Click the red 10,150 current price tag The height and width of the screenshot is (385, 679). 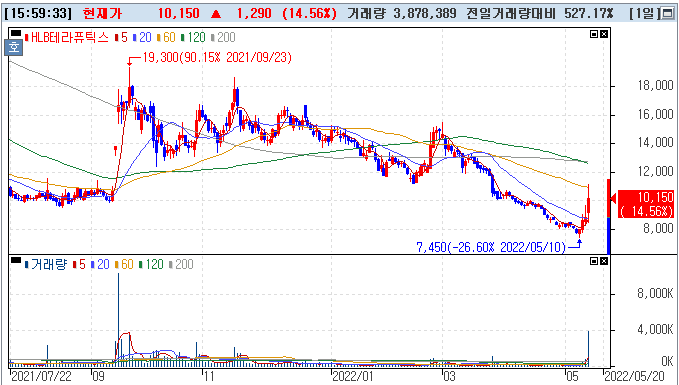tap(645, 204)
